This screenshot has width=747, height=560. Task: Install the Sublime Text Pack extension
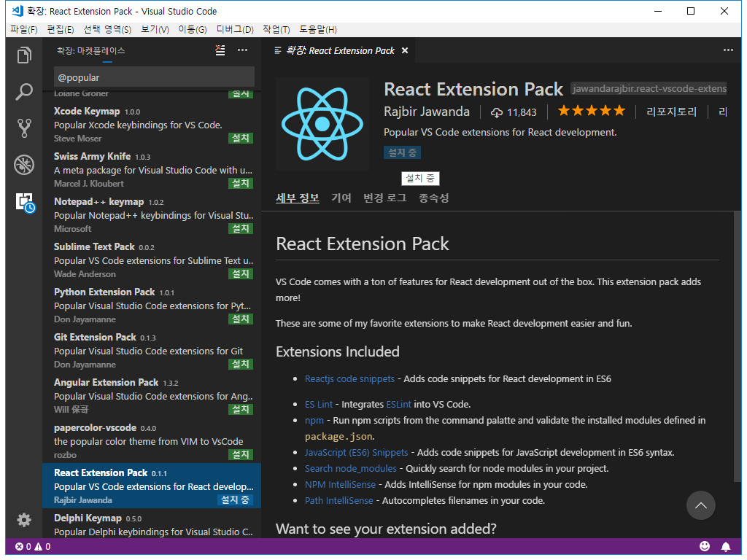tap(241, 274)
